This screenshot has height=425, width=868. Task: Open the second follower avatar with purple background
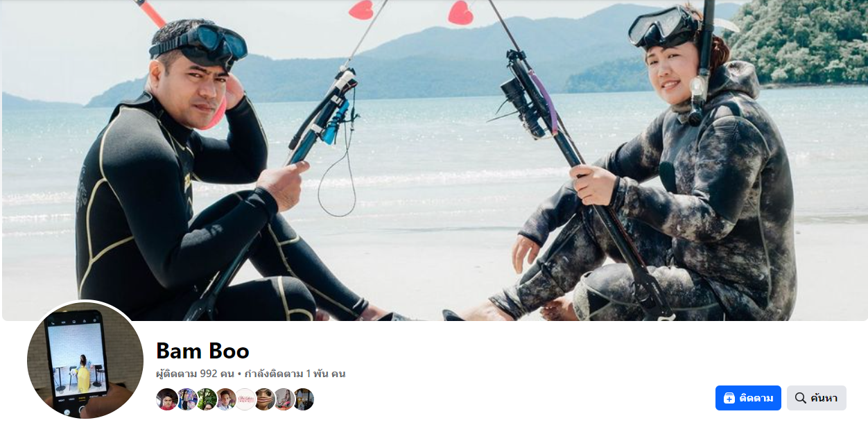[x=186, y=399]
